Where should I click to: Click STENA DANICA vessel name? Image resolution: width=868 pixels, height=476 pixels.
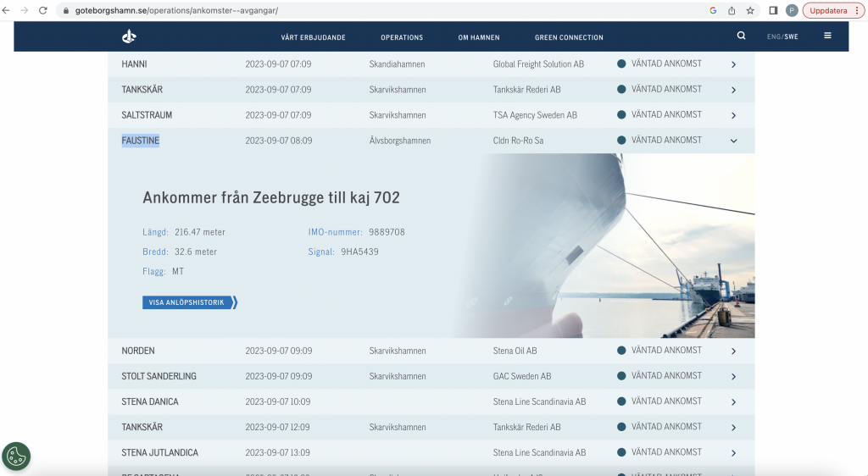[150, 401]
